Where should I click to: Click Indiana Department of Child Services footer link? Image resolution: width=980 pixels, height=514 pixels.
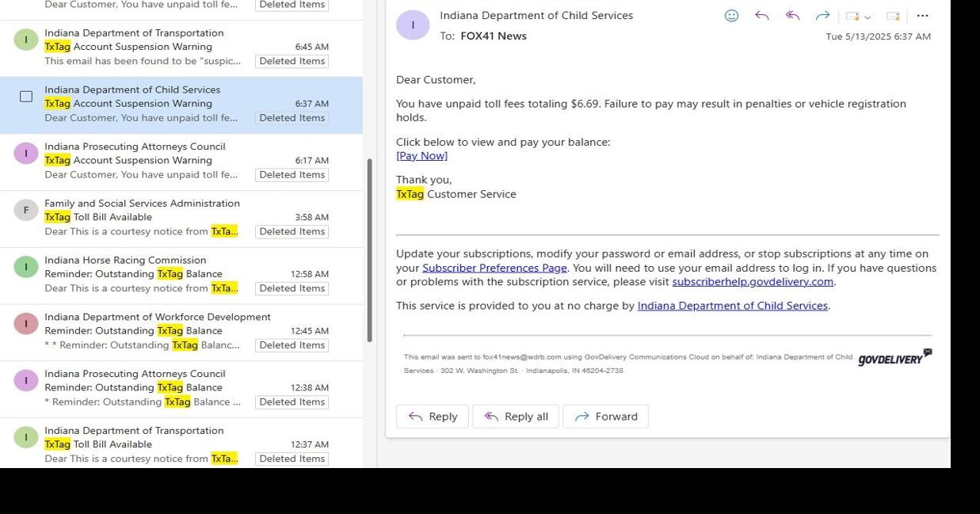click(x=733, y=306)
